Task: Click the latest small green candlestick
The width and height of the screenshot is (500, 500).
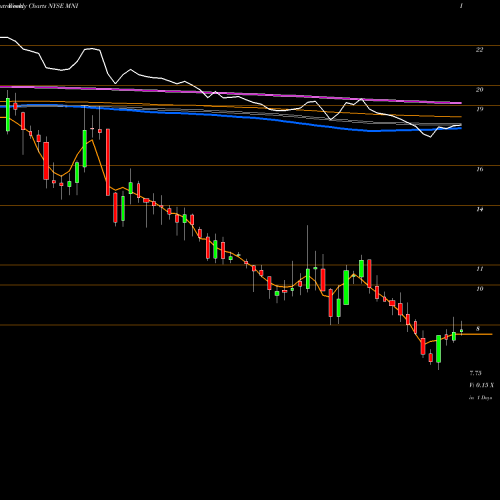Action: pyautogui.click(x=462, y=330)
